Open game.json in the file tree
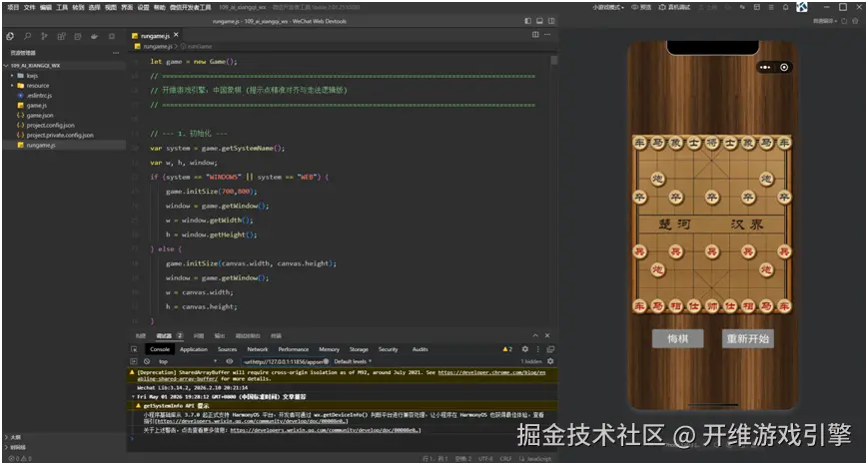The image size is (868, 465). coord(39,115)
